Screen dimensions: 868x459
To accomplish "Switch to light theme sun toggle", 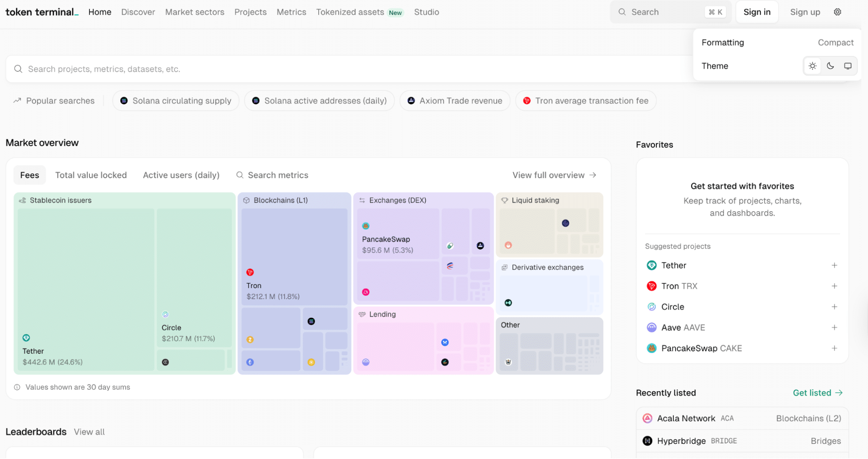I will 812,66.
